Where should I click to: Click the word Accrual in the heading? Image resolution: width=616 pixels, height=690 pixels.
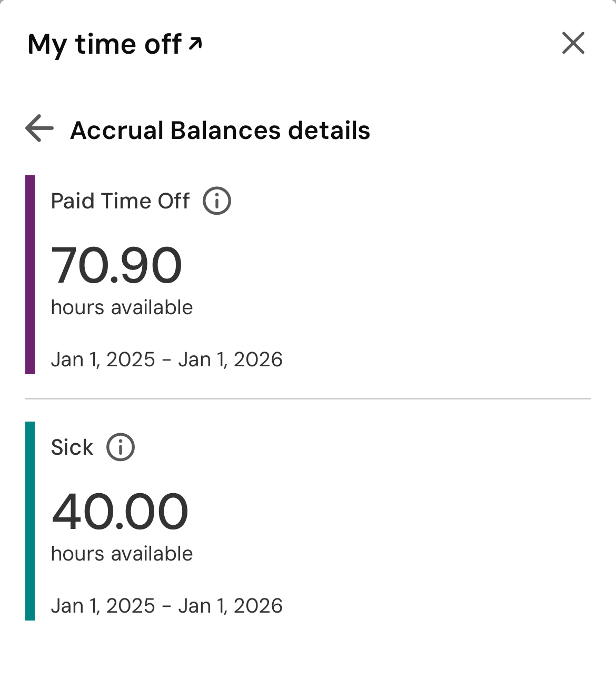click(x=117, y=131)
